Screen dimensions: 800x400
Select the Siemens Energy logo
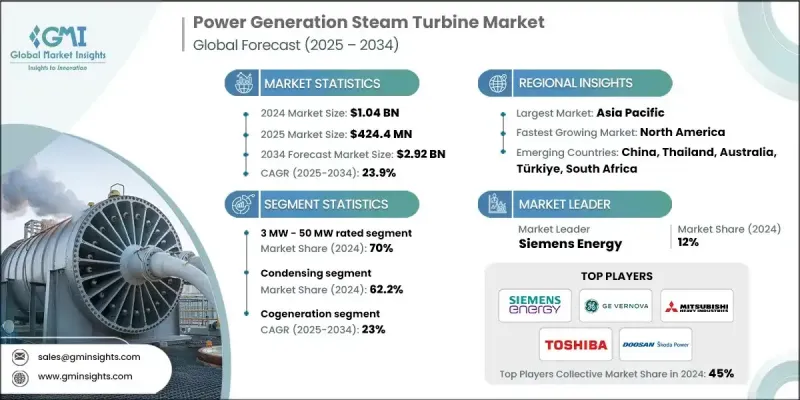(535, 305)
